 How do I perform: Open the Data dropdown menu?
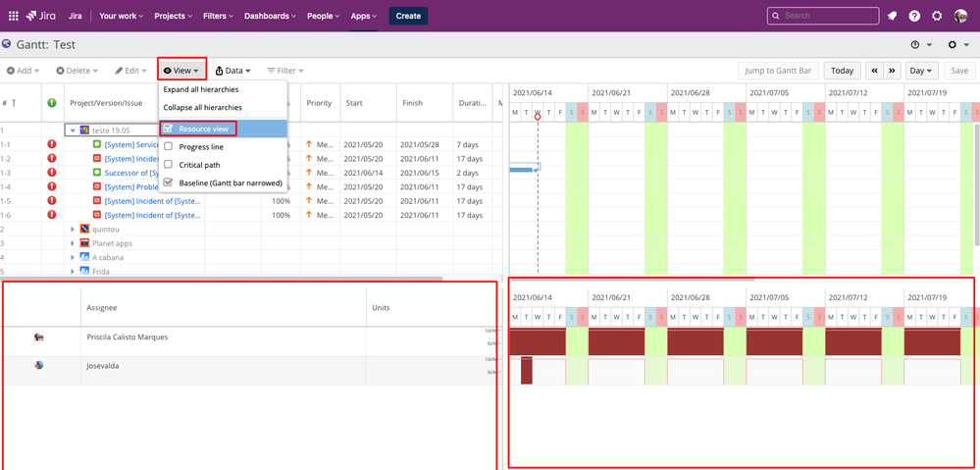[x=232, y=71]
